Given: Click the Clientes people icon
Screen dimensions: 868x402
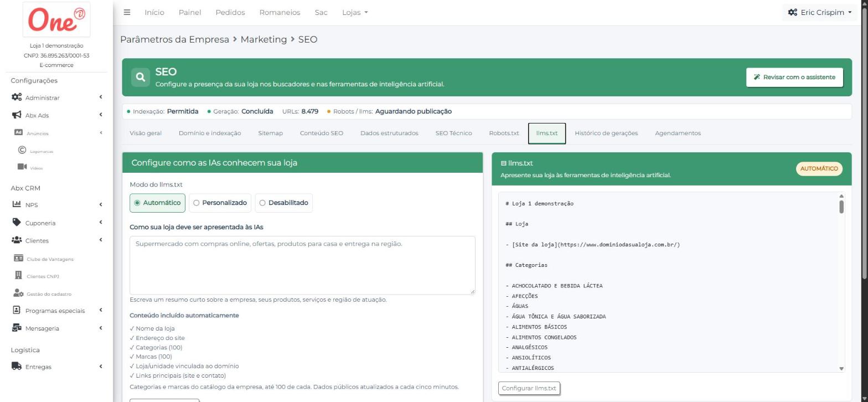Looking at the screenshot, I should (17, 240).
